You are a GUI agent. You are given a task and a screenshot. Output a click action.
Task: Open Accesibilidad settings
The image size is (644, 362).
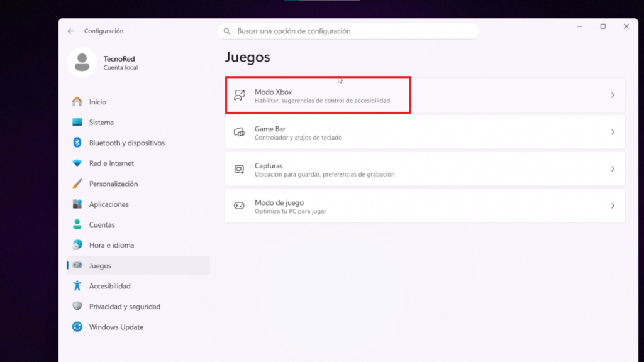coord(138,286)
